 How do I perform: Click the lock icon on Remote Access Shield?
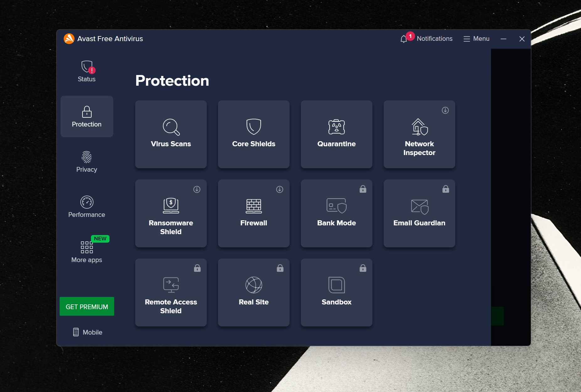click(197, 268)
